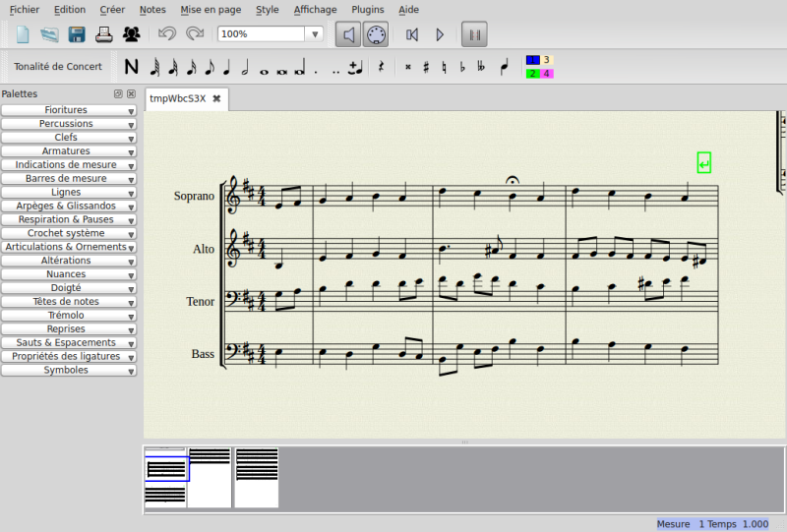This screenshot has height=532, width=787.
Task: Open the Plugins menu
Action: click(367, 9)
